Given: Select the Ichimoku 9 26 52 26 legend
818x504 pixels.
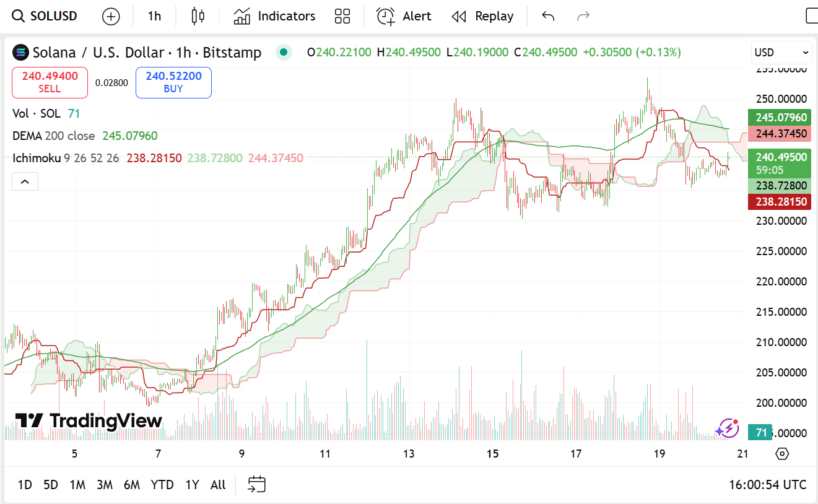Looking at the screenshot, I should (158, 158).
